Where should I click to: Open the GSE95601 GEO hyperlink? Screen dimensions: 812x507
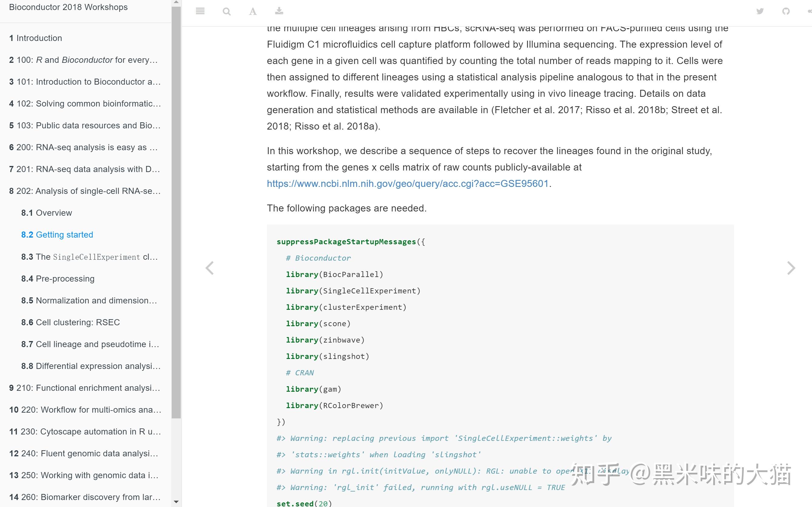click(x=407, y=184)
